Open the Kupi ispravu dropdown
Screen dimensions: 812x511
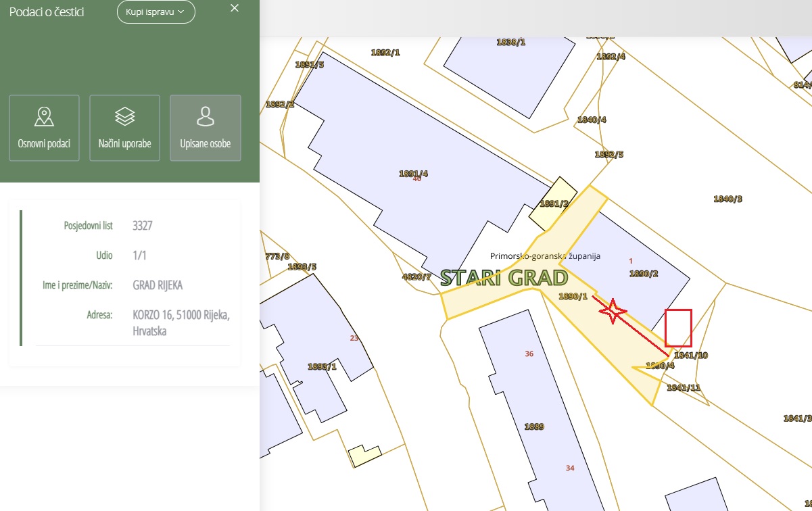click(x=156, y=12)
